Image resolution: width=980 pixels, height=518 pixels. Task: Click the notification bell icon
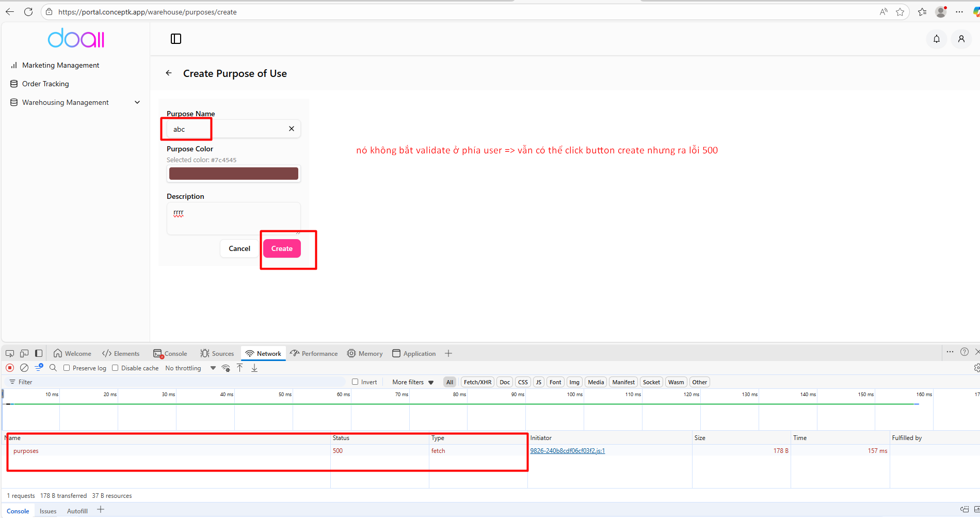[x=936, y=39]
